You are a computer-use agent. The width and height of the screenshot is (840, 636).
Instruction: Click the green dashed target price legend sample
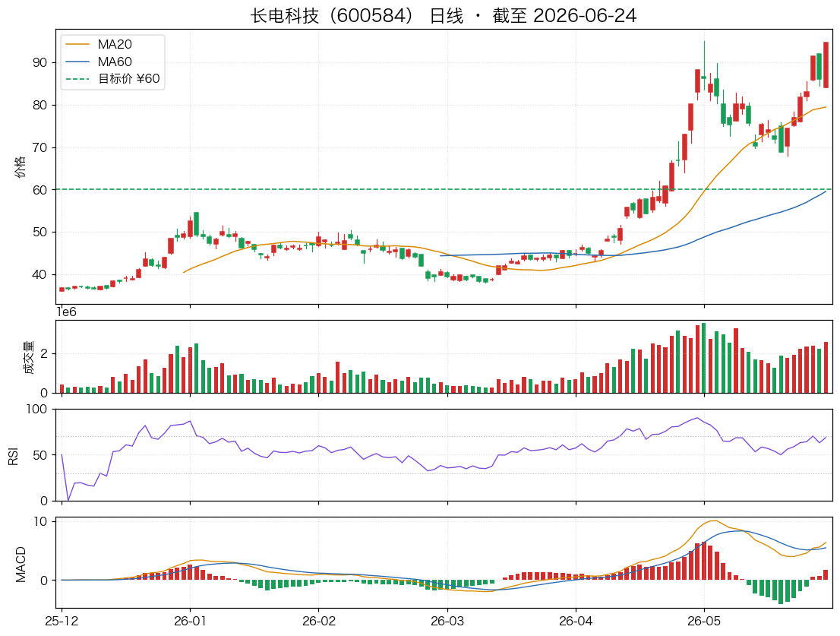(x=77, y=79)
